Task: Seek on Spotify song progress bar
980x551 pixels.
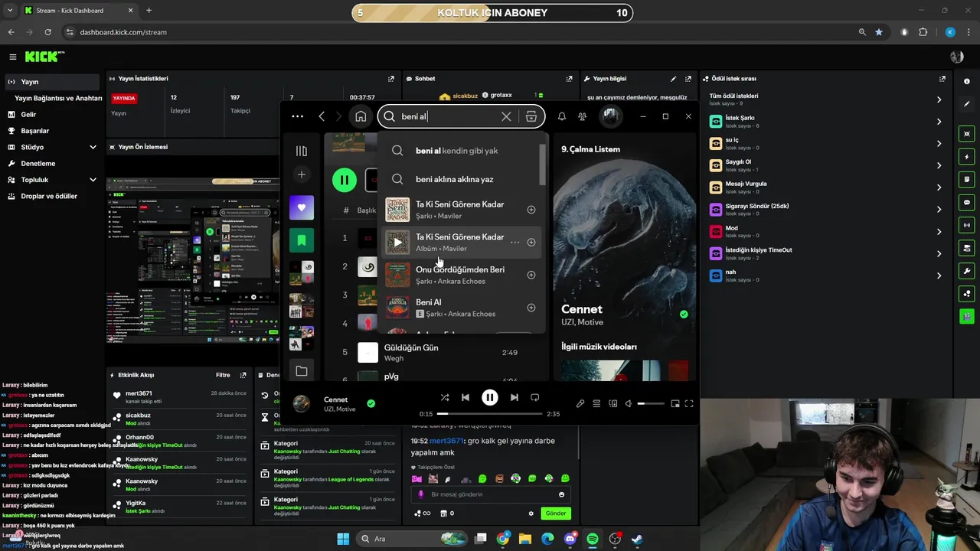Action: [490, 414]
